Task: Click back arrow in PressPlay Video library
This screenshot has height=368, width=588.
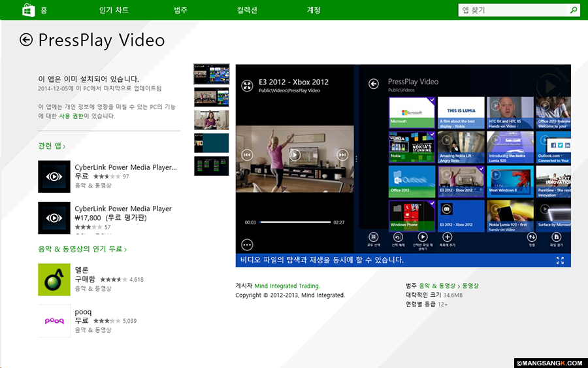Action: [374, 84]
